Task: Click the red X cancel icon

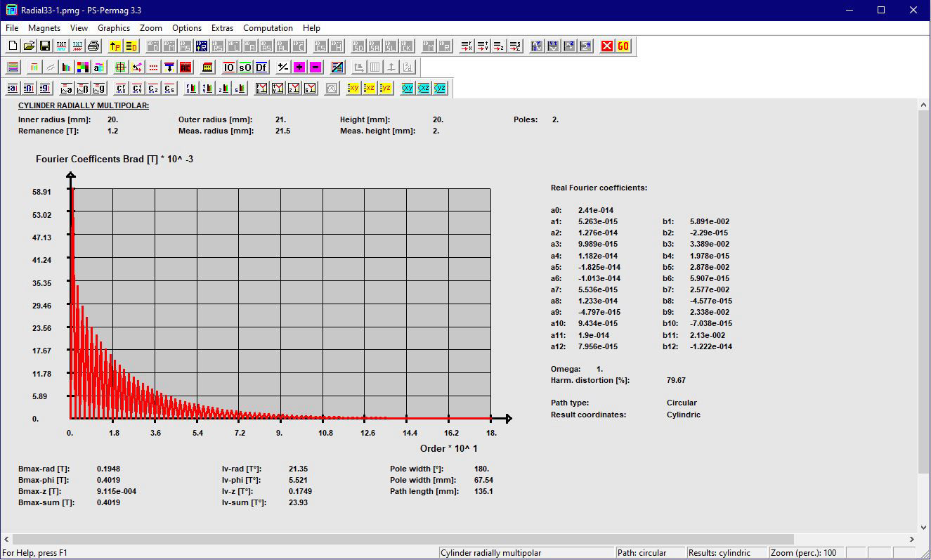Action: 607,46
